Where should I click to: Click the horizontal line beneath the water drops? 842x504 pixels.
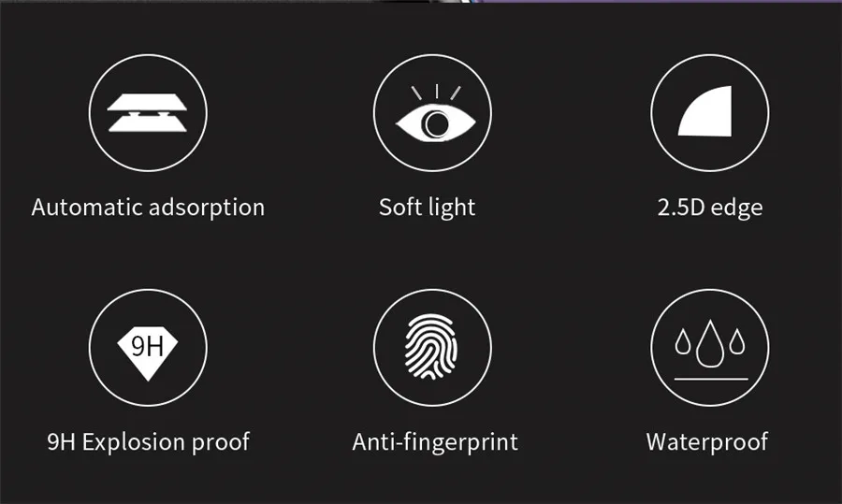(710, 378)
